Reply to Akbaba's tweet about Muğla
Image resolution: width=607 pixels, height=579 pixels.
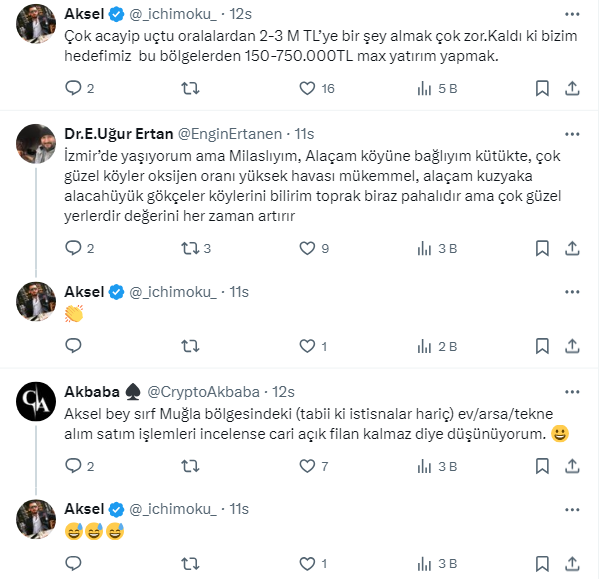click(72, 465)
